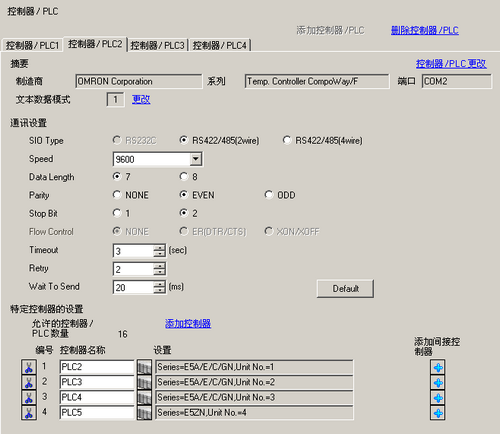Viewport: 500px width, 434px height.
Task: Select RS422/485(4wire) SIO type
Action: click(287, 140)
